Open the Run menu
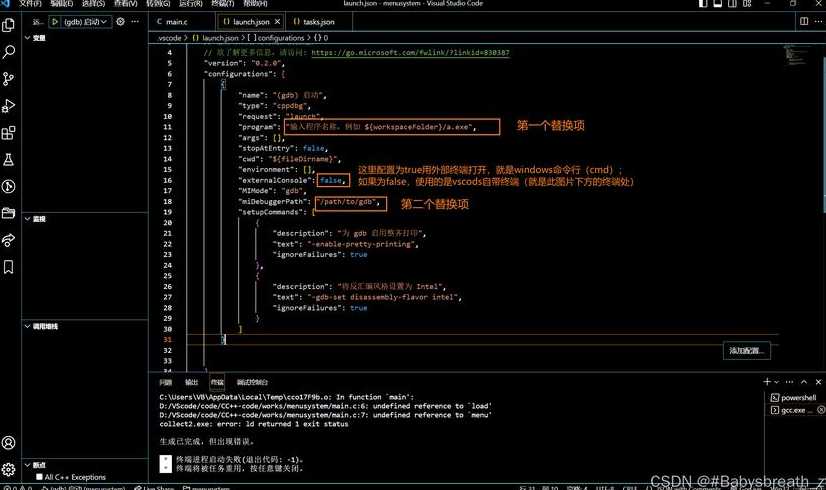The image size is (826, 490). click(x=191, y=3)
